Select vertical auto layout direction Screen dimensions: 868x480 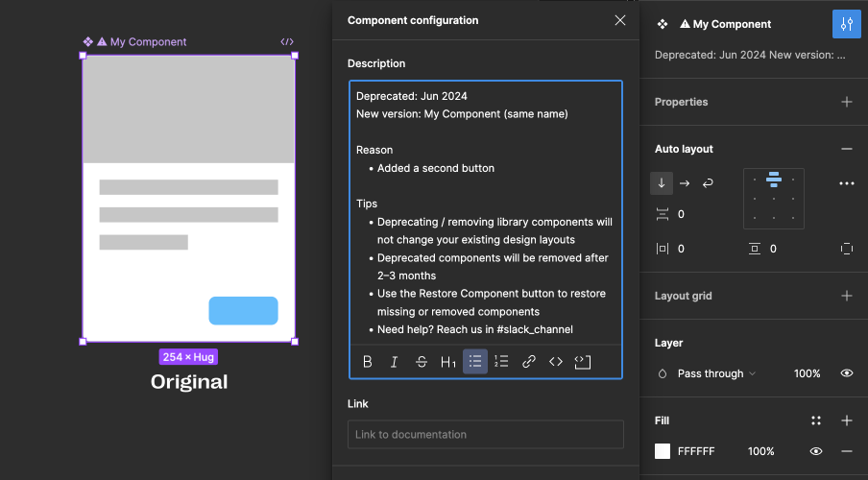[x=662, y=183]
